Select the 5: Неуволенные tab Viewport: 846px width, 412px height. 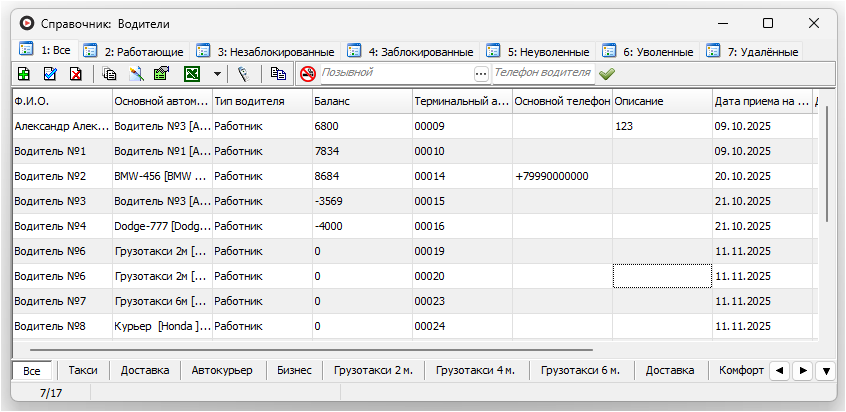point(538,52)
